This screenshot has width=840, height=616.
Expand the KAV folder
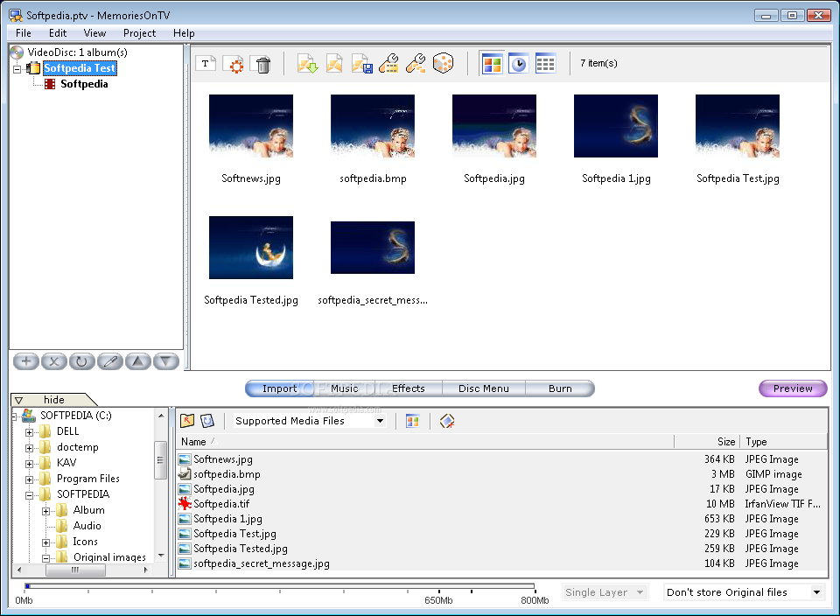point(30,464)
